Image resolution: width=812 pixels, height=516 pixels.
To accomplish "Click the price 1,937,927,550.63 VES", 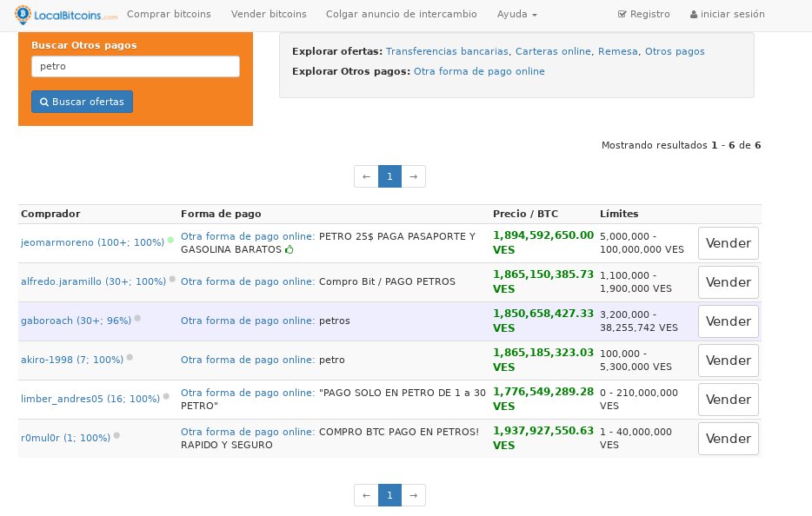I will pyautogui.click(x=543, y=438).
